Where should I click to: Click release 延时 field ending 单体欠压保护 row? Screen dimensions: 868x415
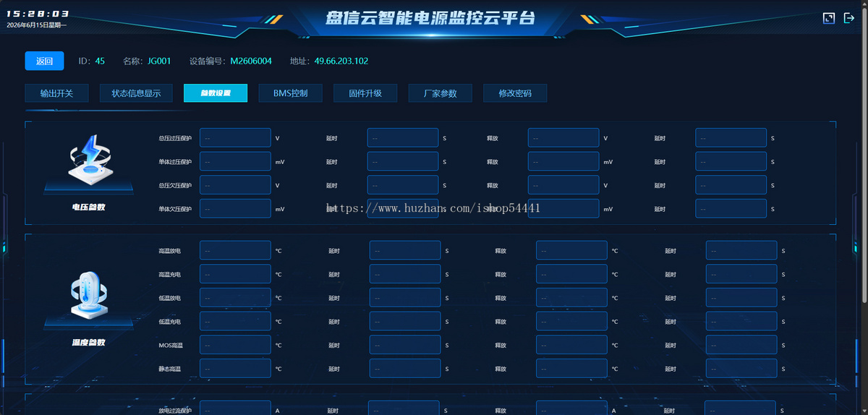pos(731,208)
